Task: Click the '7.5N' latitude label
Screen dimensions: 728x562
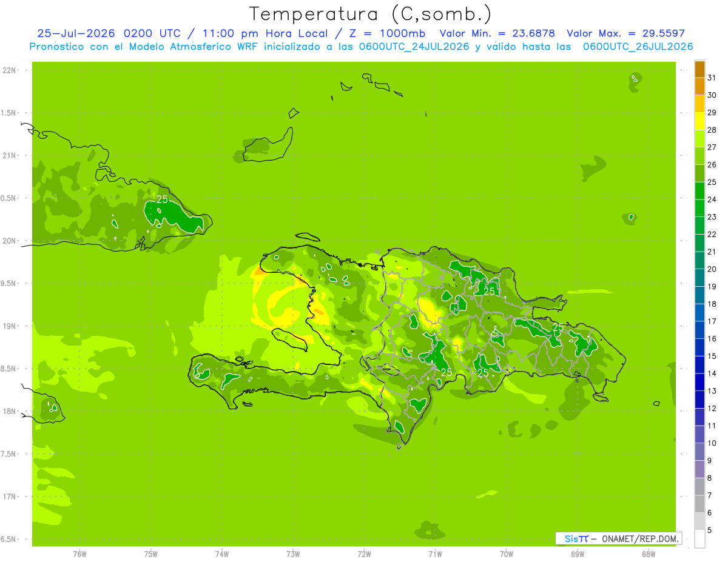Action: tap(8, 454)
